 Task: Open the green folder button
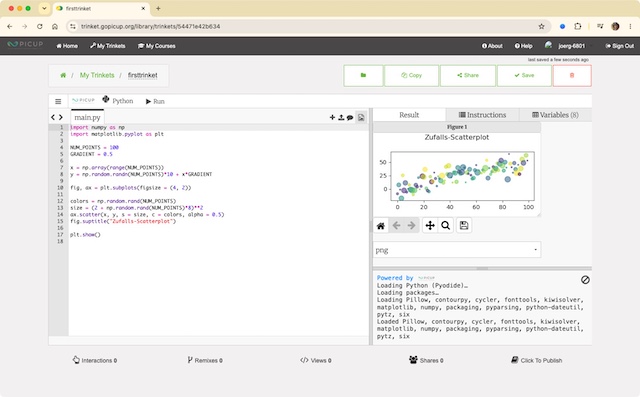pyautogui.click(x=363, y=75)
